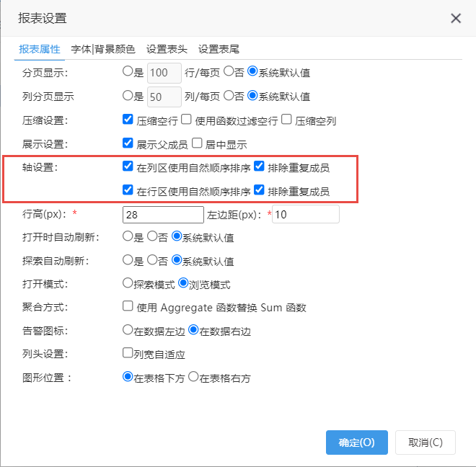This screenshot has width=476, height=467.
Task: Choose 探索模式 as open mode
Action: pyautogui.click(x=128, y=283)
